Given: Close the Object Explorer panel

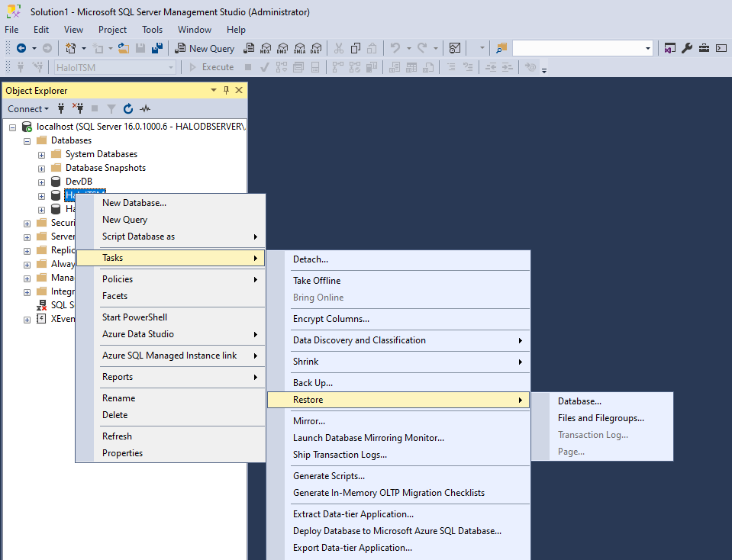Looking at the screenshot, I should pyautogui.click(x=239, y=90).
